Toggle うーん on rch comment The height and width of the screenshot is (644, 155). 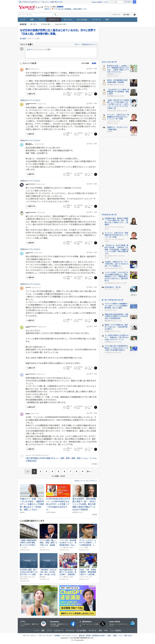pyautogui.click(x=86, y=277)
